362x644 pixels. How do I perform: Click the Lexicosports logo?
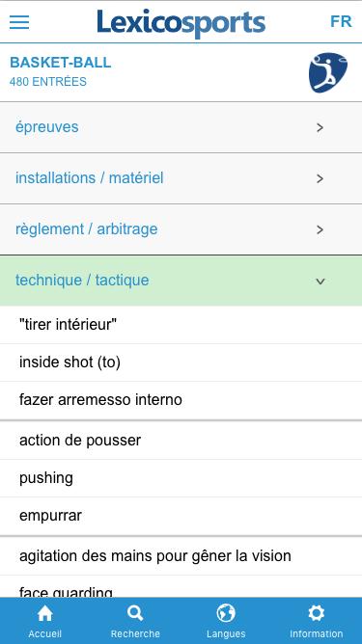[x=181, y=23]
